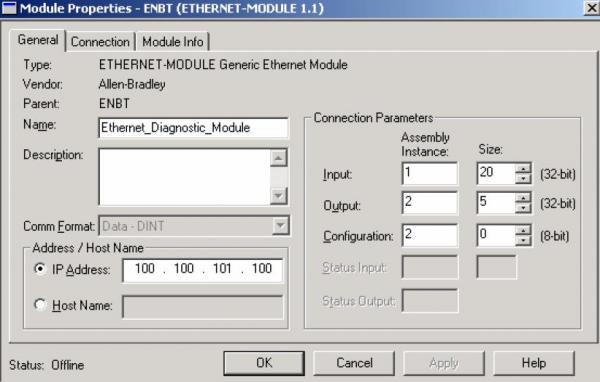This screenshot has height=382, width=600.
Task: Decrease Input size with down spinner
Action: tap(523, 179)
